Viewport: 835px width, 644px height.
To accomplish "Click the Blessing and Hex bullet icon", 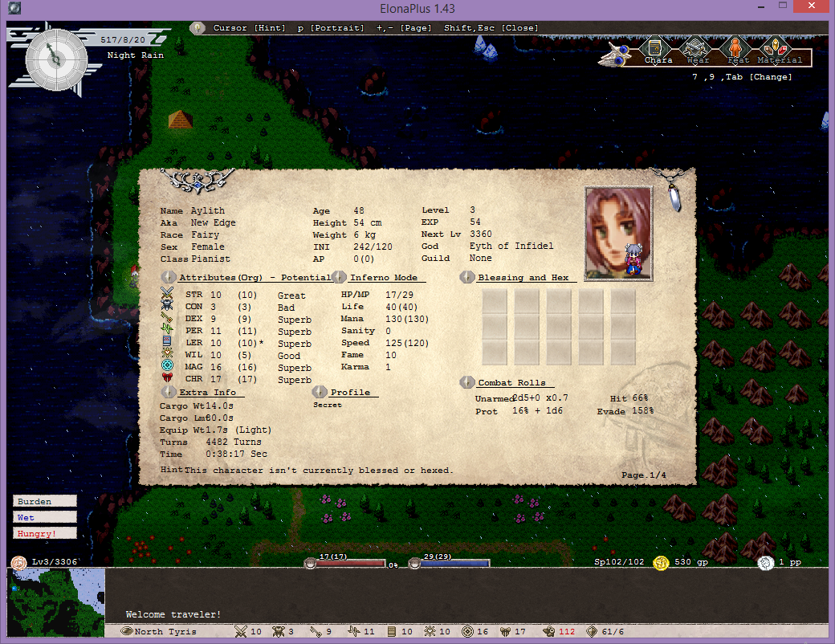I will pyautogui.click(x=467, y=277).
